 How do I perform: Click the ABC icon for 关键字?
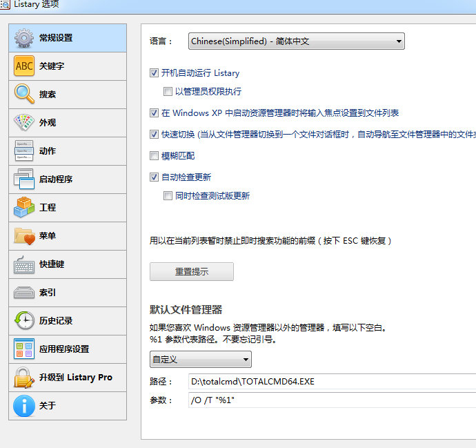click(x=24, y=66)
